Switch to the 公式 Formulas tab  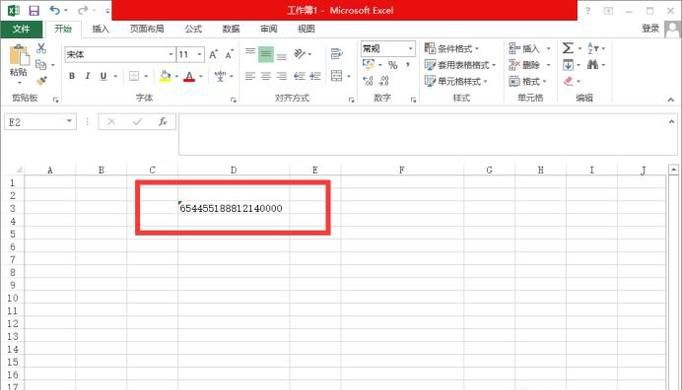click(x=193, y=29)
